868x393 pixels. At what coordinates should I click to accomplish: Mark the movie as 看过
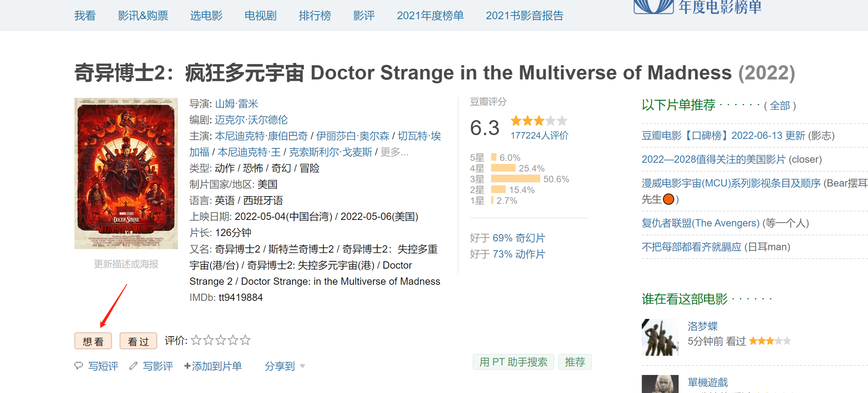(x=138, y=341)
